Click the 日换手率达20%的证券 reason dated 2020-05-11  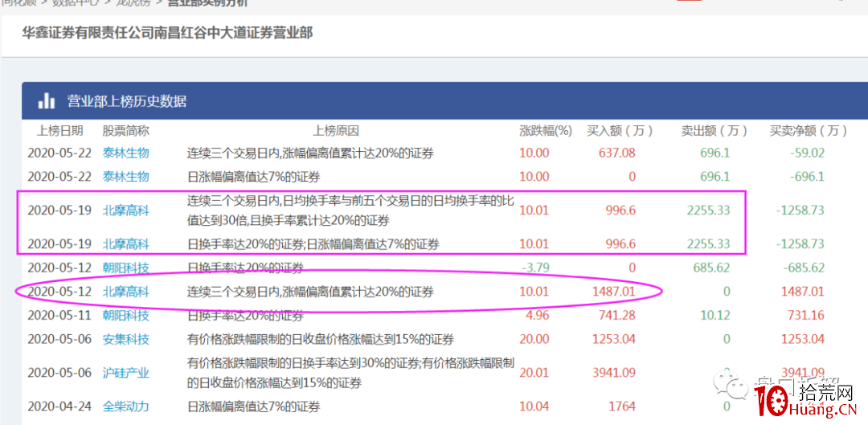(x=246, y=316)
